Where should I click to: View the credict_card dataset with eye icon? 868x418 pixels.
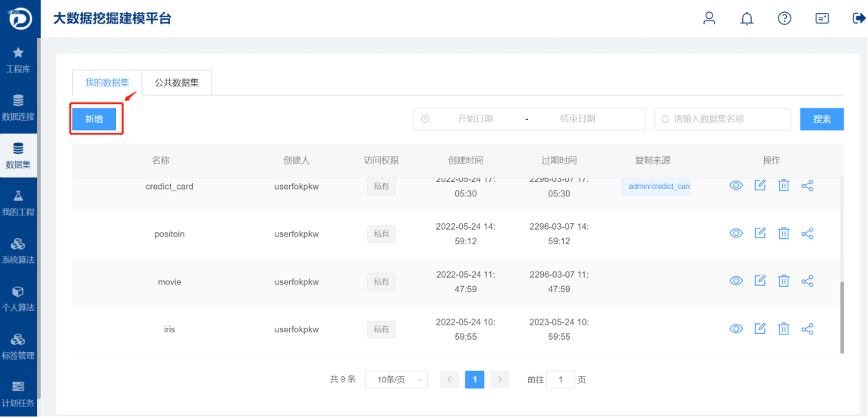[x=736, y=186]
